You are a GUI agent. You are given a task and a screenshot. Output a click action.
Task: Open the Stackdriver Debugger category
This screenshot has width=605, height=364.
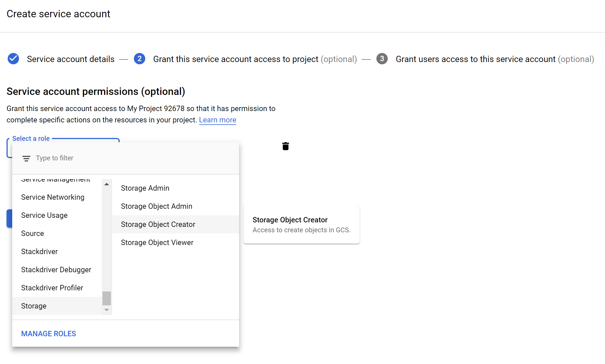(56, 270)
